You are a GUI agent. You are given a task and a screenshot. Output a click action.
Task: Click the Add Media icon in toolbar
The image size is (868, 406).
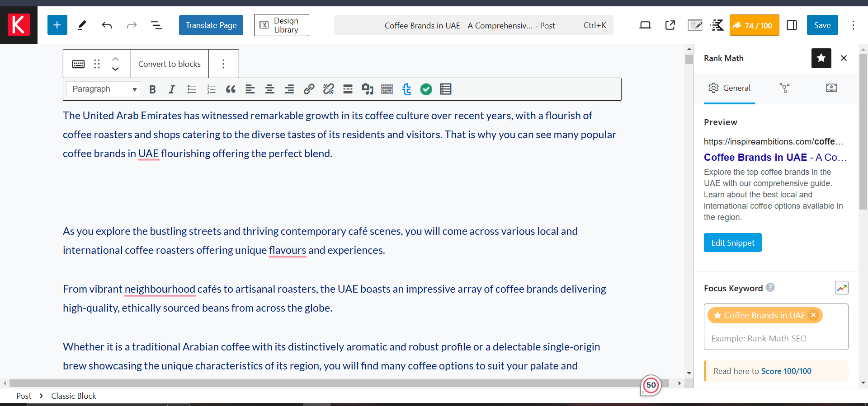pyautogui.click(x=367, y=89)
